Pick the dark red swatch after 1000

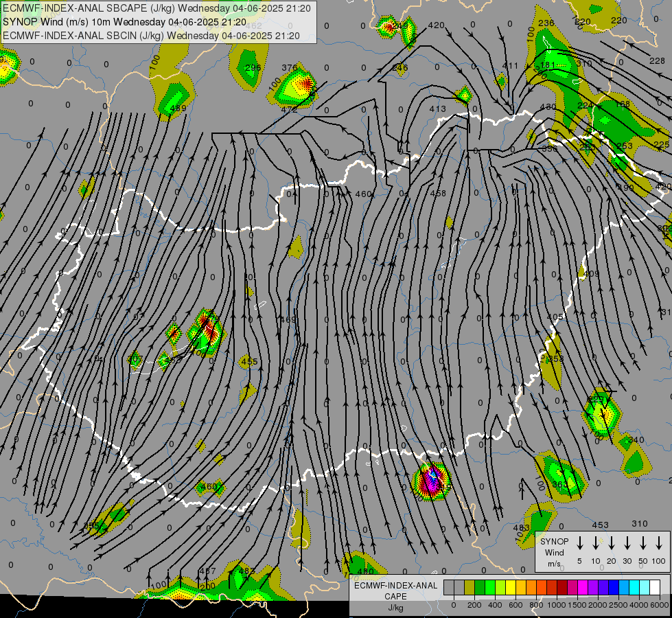(562, 588)
